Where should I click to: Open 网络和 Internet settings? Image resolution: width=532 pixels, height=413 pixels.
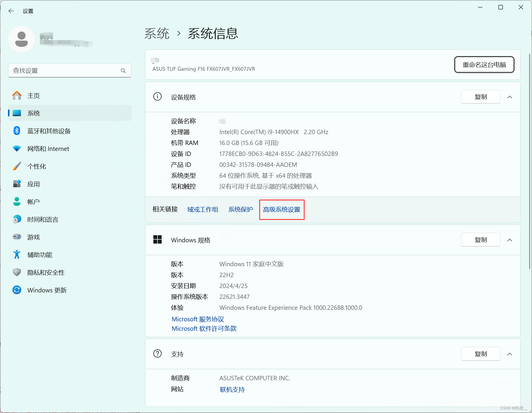(70, 149)
